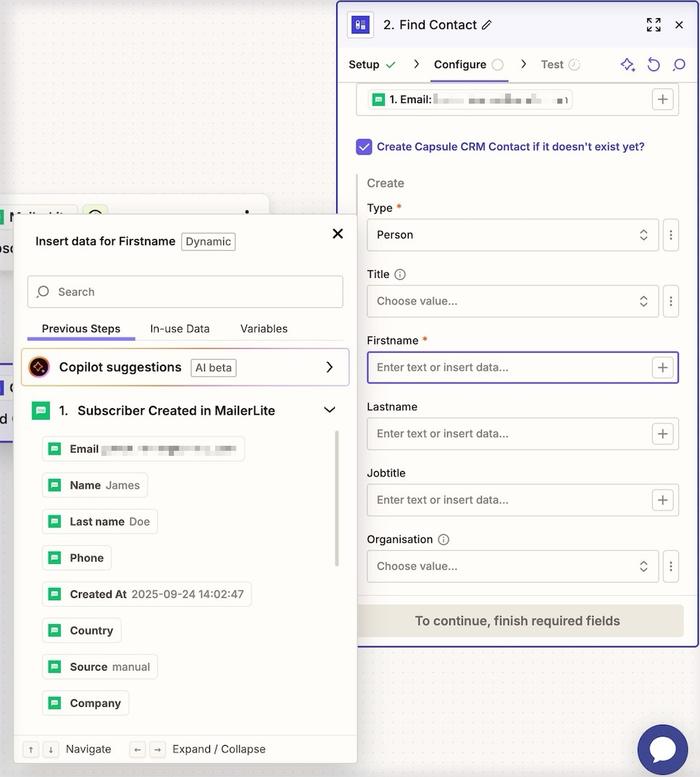
Task: Open three-dot options beside Organisation dropdown
Action: [671, 566]
